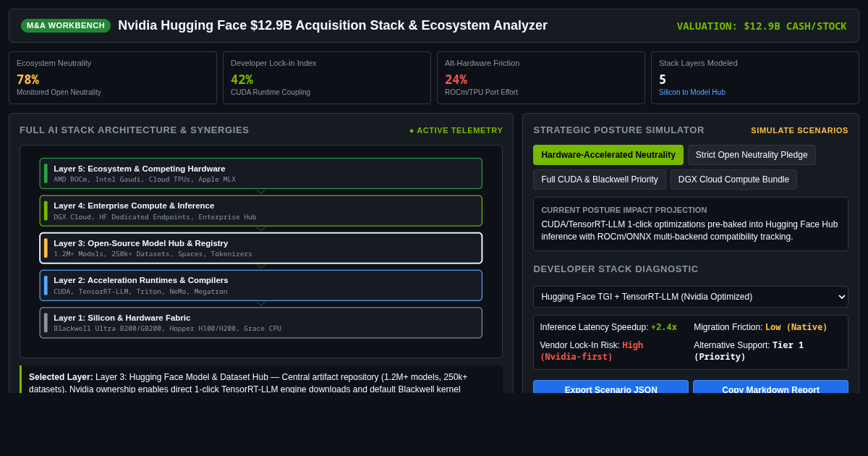The width and height of the screenshot is (868, 456).
Task: Select Layer 2 Acceleration Runtimes & Compilers
Action: [x=261, y=285]
